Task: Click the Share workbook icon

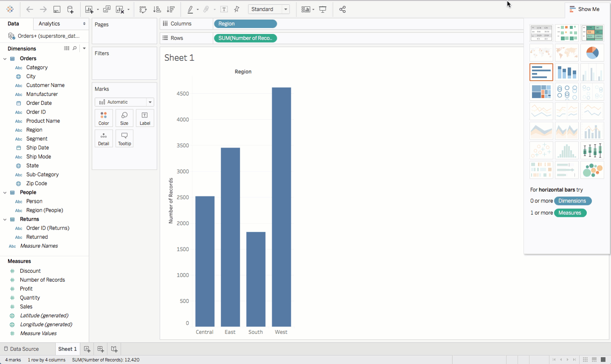Action: pos(343,9)
